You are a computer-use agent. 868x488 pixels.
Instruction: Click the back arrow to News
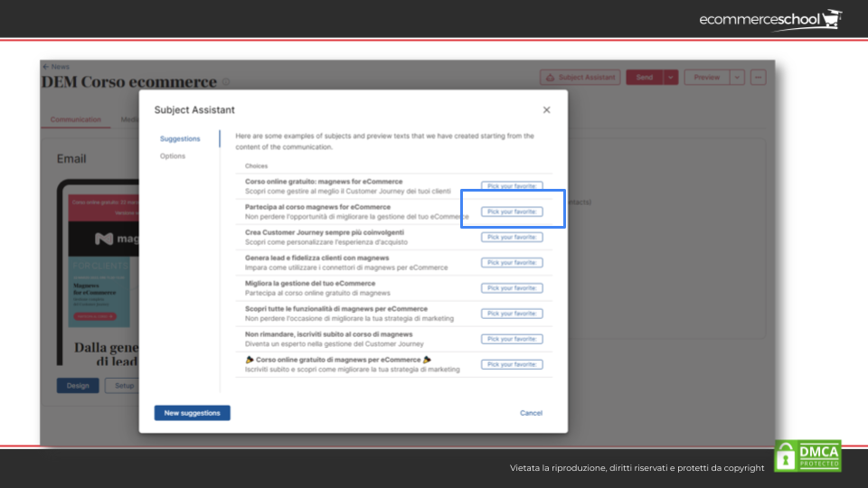point(45,67)
